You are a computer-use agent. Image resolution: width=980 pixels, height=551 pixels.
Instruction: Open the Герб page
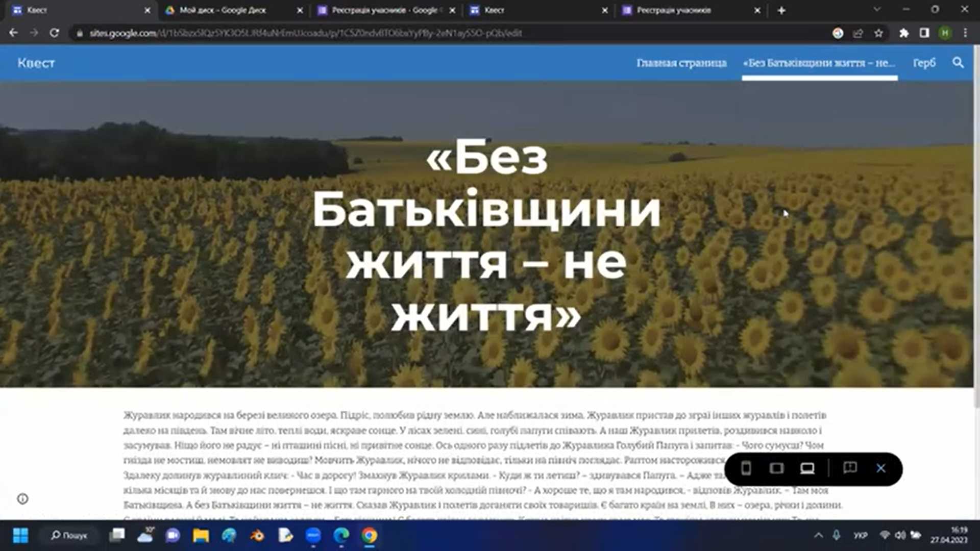point(924,63)
